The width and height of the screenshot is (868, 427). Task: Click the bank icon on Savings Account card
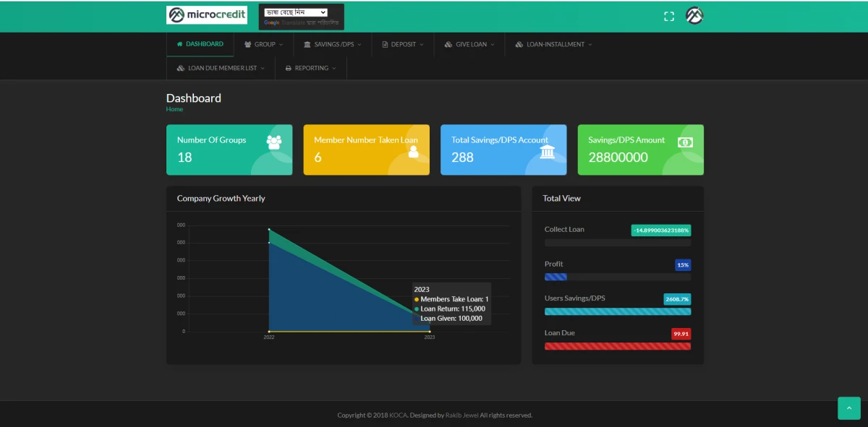548,152
